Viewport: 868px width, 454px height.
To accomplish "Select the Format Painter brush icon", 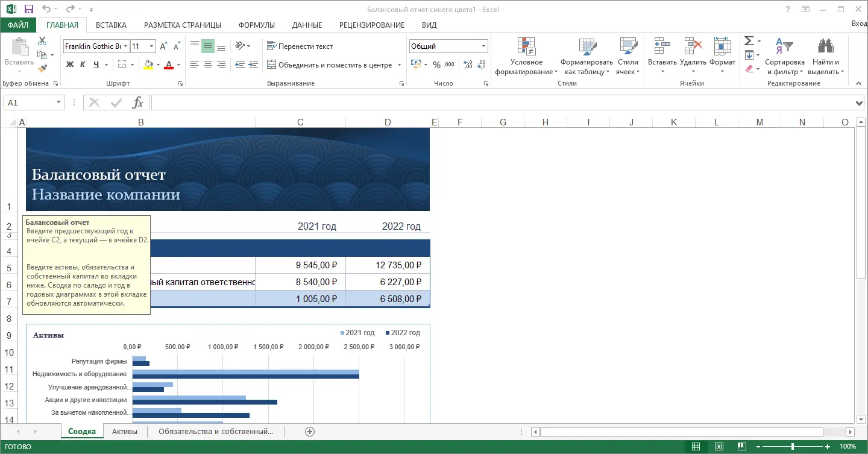I will click(x=42, y=69).
